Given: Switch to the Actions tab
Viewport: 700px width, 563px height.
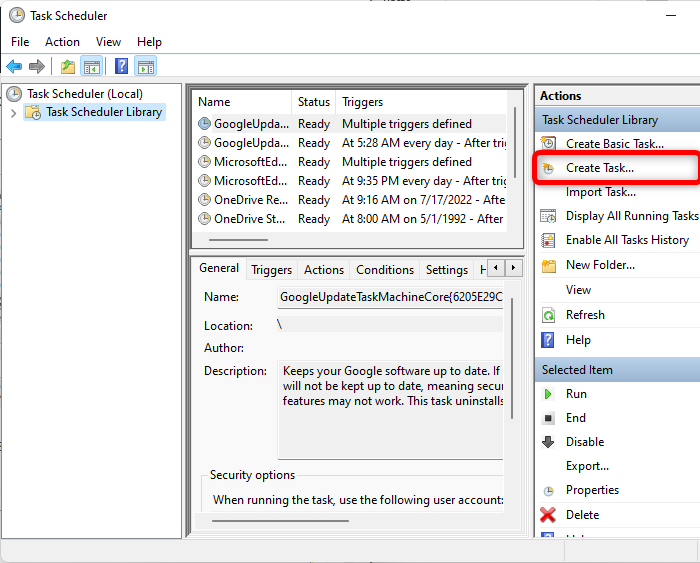Looking at the screenshot, I should (324, 270).
